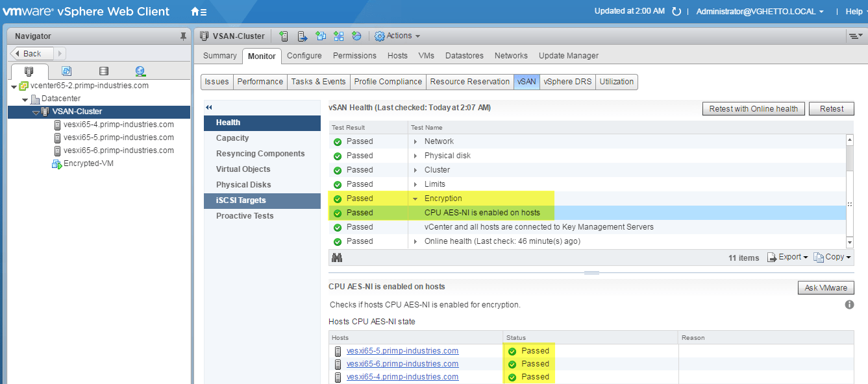Open the Home menu icon
Screen dimensions: 868x384
point(199,12)
